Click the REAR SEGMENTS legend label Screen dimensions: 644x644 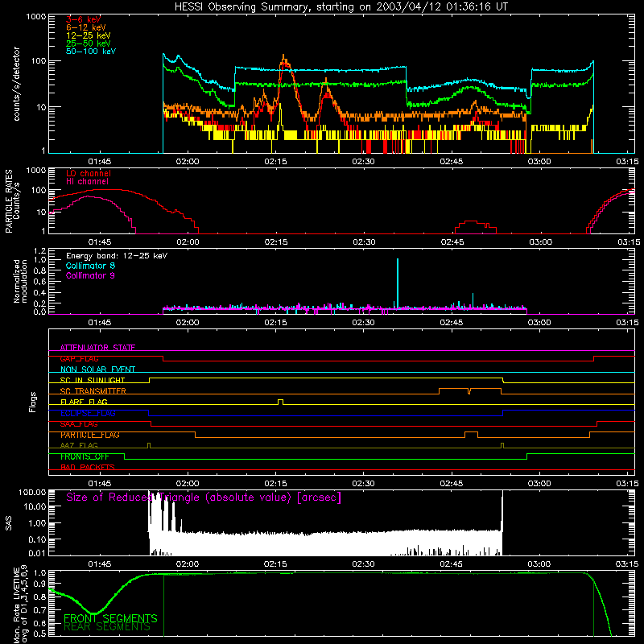coord(107,627)
